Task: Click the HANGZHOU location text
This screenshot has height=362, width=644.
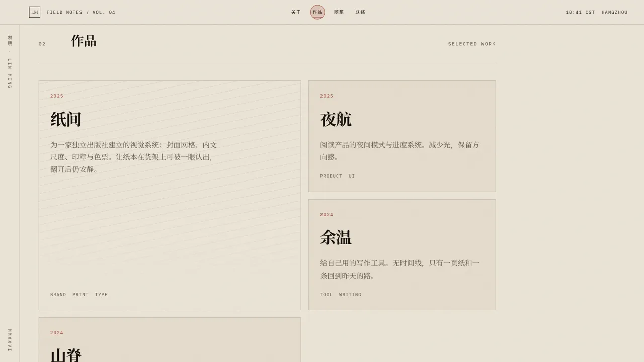Action: pos(615,13)
